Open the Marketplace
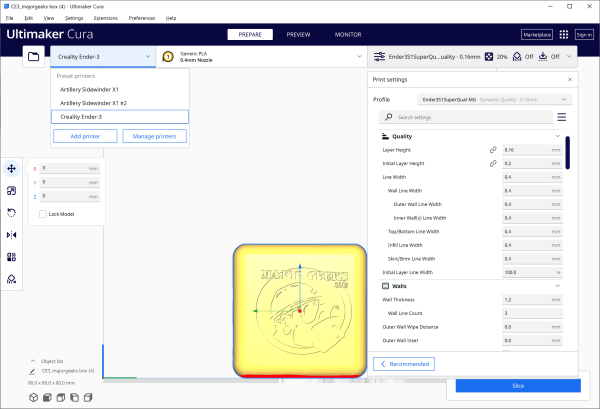600x409 pixels. [537, 34]
